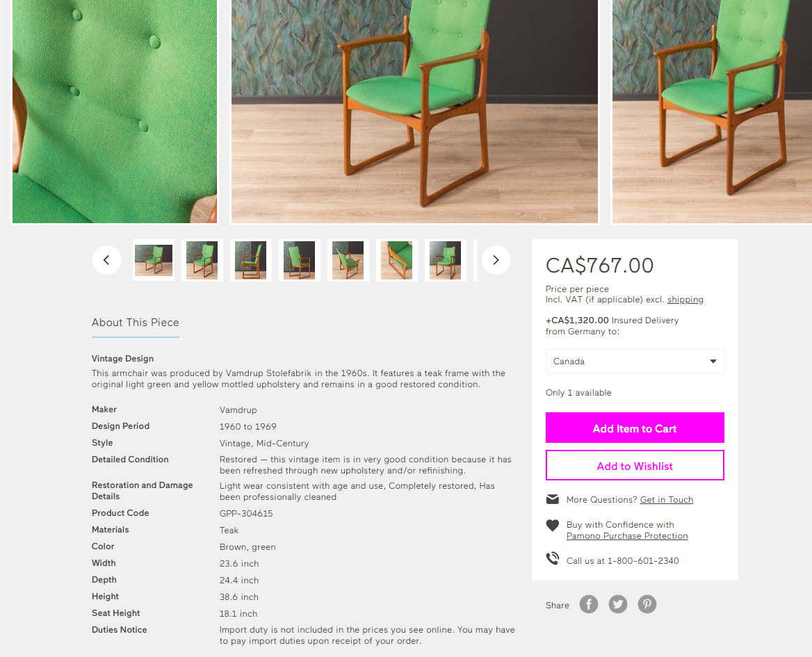Share this chair on Pinterest
This screenshot has width=812, height=657.
pyautogui.click(x=647, y=604)
